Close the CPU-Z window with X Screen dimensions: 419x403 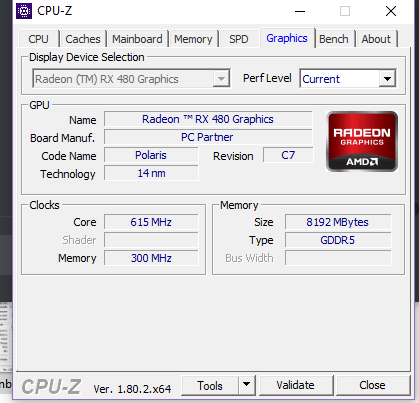coord(391,11)
